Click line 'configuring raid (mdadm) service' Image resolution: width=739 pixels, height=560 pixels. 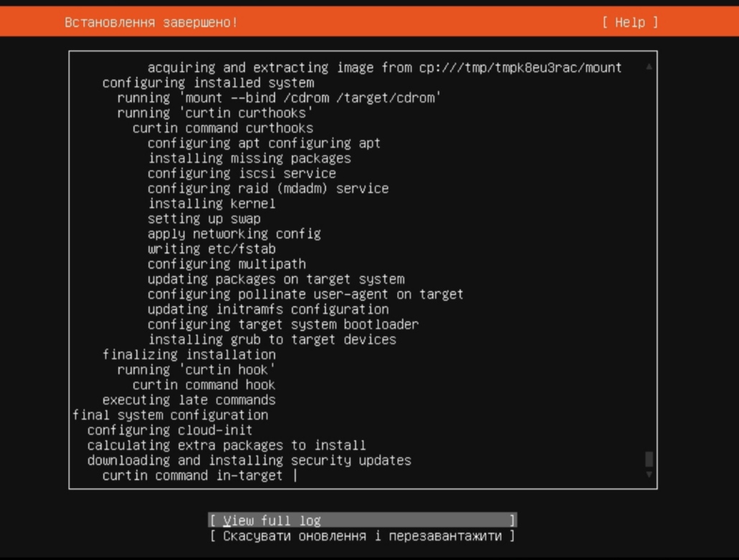[x=268, y=188]
